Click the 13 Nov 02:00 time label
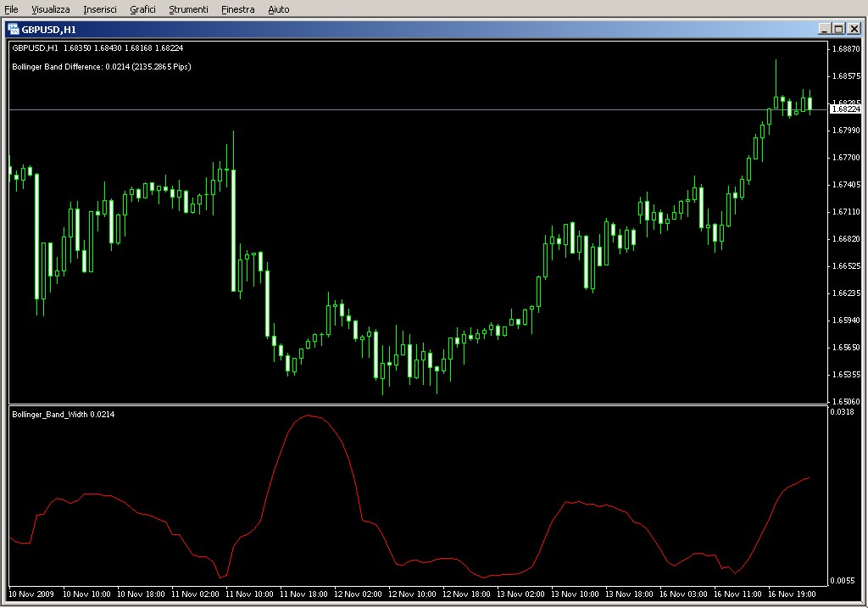 tap(520, 594)
